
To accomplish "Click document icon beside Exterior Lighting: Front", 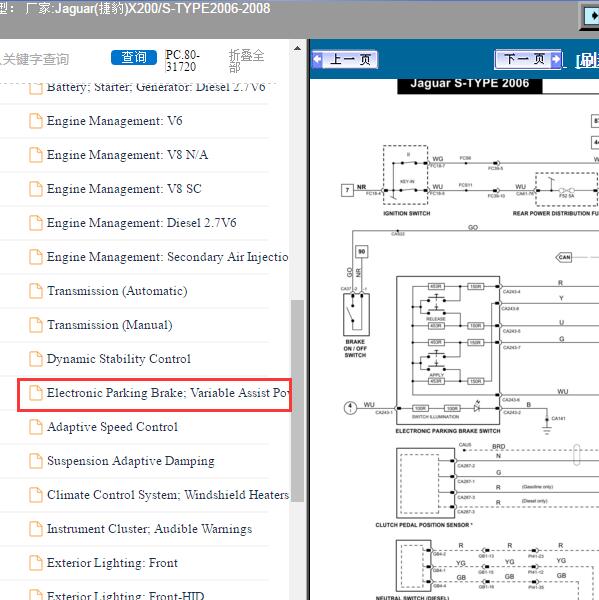I will point(36,563).
